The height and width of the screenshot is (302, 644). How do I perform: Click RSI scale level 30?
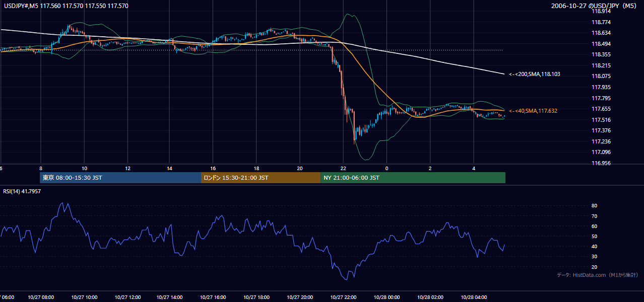click(x=595, y=257)
